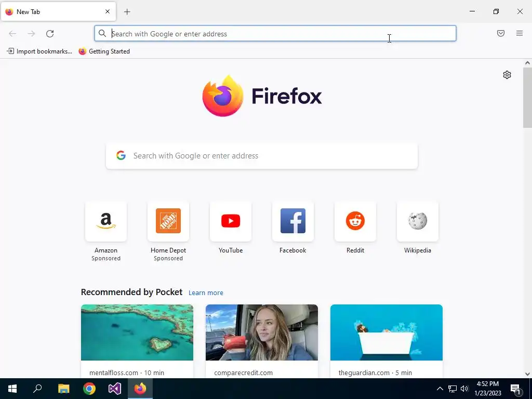The image size is (532, 399).
Task: Reload the page with the refresh icon
Action: coord(50,34)
